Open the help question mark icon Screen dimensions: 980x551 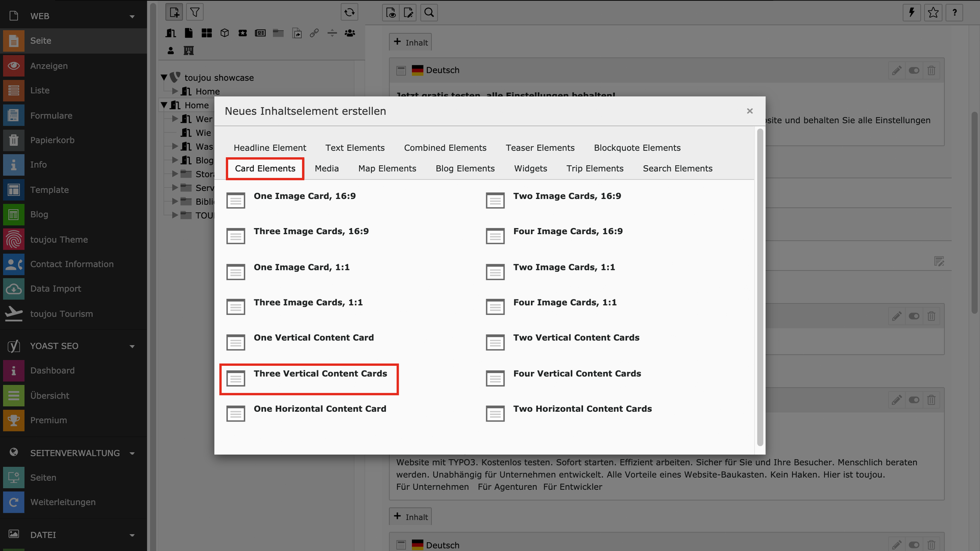point(954,12)
